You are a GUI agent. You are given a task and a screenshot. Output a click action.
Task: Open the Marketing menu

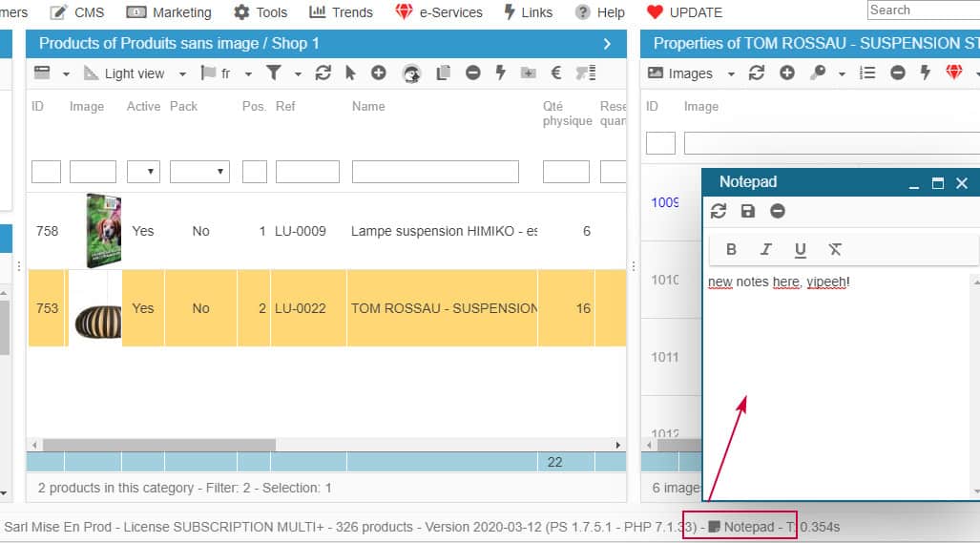(x=170, y=12)
